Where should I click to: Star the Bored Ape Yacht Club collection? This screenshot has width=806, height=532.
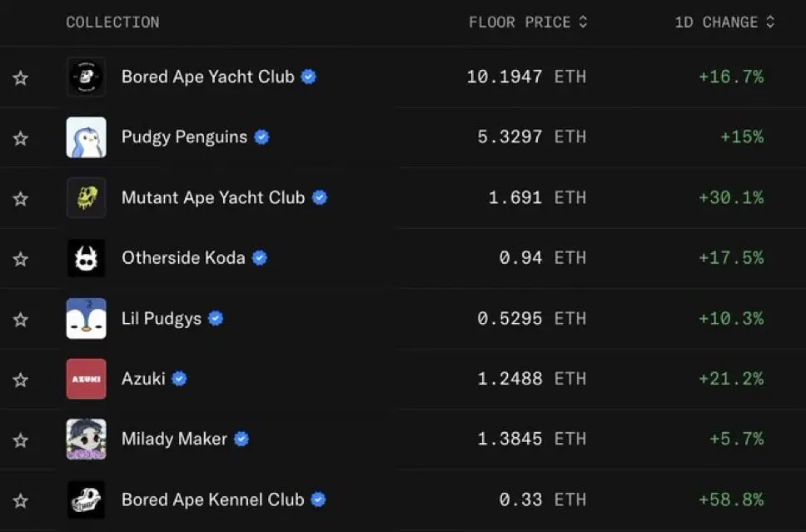pos(21,78)
